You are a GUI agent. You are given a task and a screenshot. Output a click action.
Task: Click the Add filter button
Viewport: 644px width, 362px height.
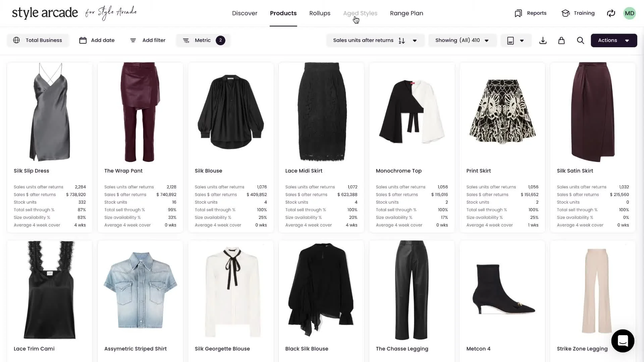click(x=148, y=41)
